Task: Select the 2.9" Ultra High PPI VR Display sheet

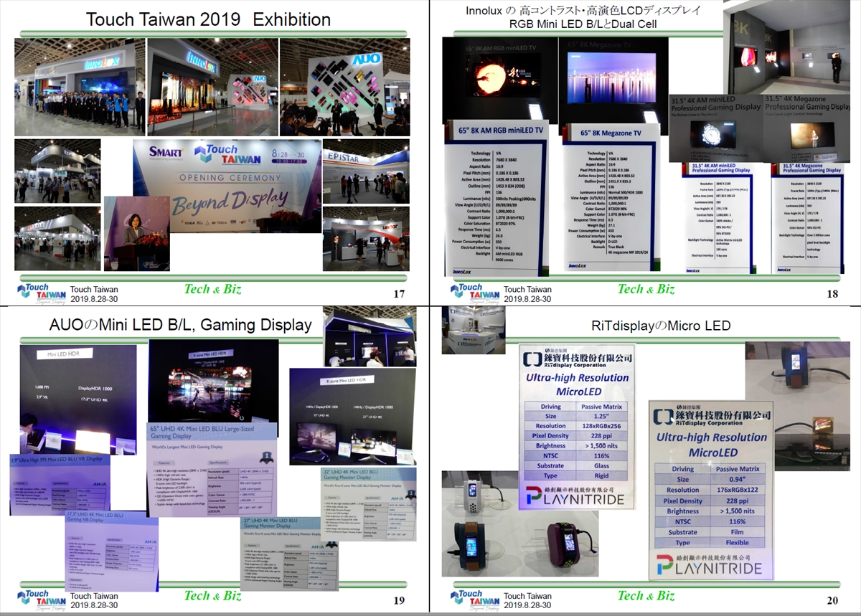Action: click(60, 485)
